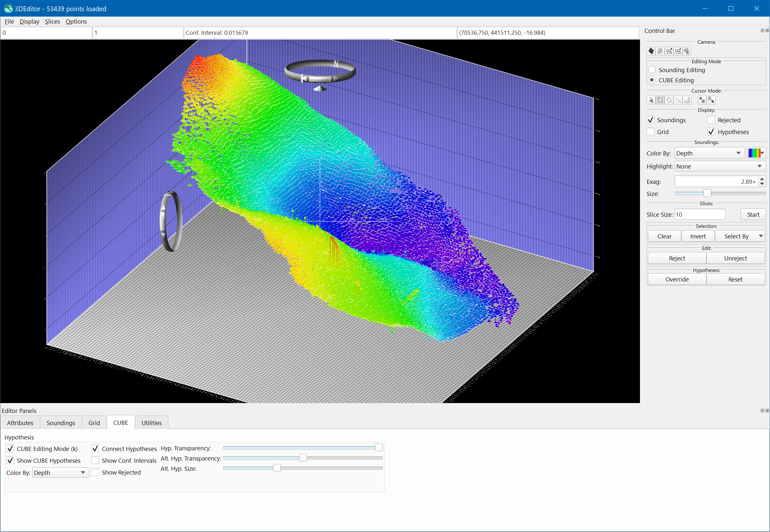Select the rectangle selection cursor mode
Image resolution: width=770 pixels, height=532 pixels.
click(x=660, y=100)
